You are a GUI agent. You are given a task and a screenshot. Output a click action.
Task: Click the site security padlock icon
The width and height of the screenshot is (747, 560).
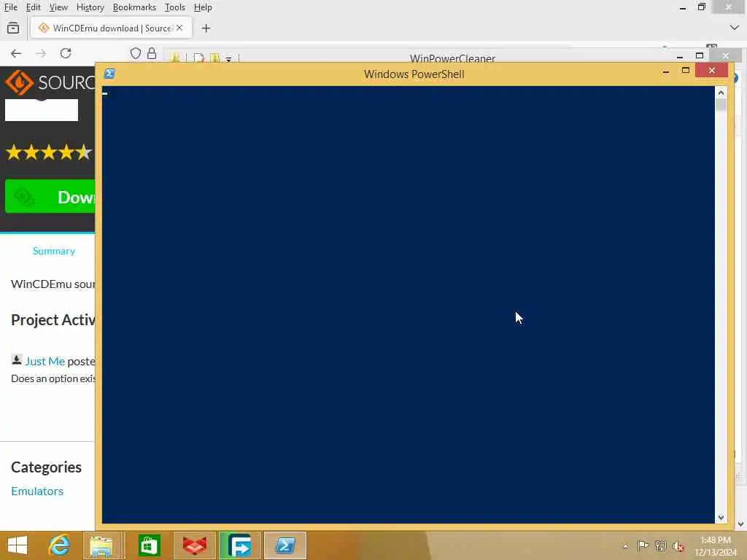152,53
